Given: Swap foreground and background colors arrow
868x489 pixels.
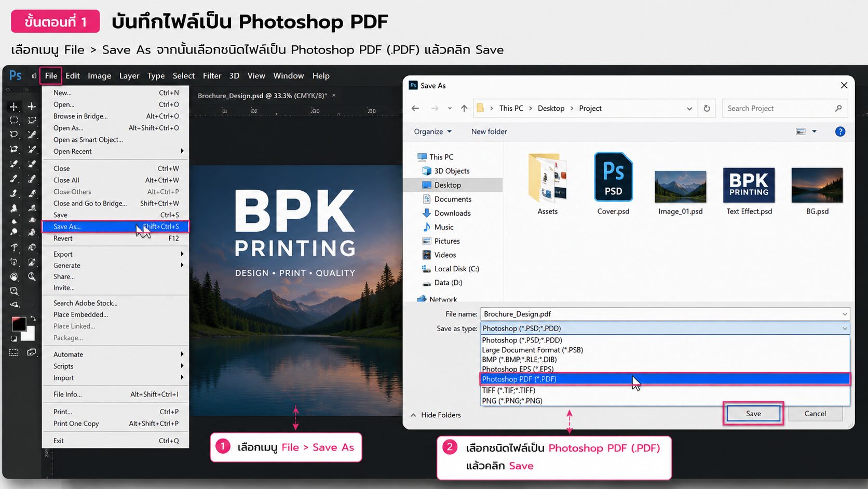Looking at the screenshot, I should (33, 319).
